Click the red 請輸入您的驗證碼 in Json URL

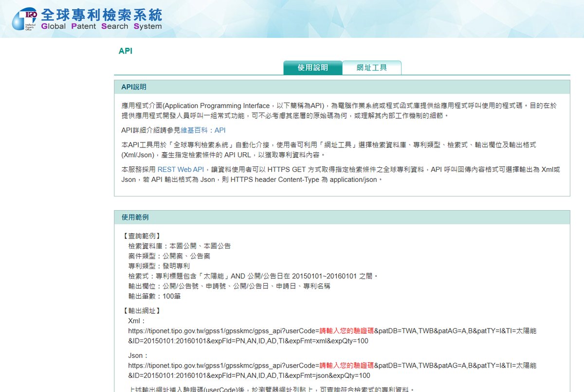pos(347,365)
